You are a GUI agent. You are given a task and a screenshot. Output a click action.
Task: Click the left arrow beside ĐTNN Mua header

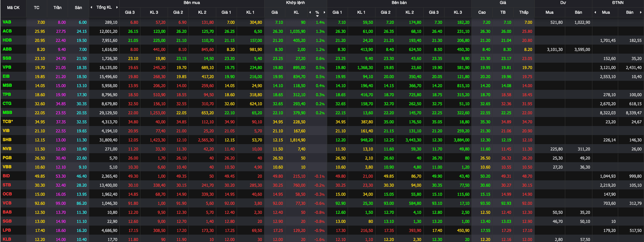[x=595, y=12]
